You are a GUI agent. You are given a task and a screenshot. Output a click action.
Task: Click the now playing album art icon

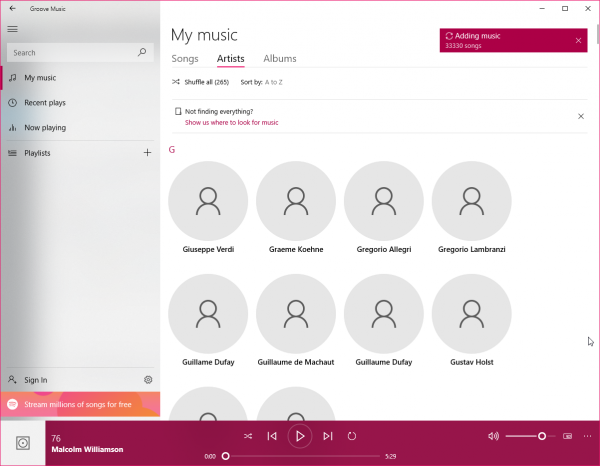pos(23,443)
